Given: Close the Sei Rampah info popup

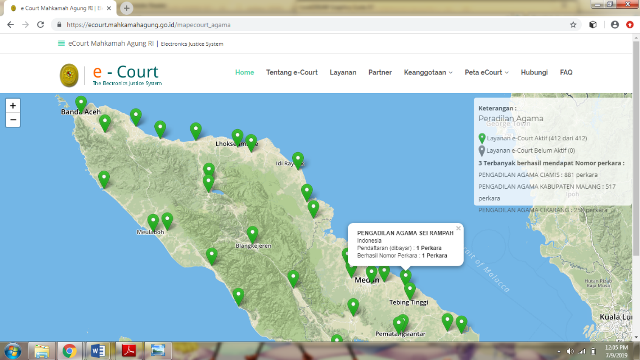Looking at the screenshot, I should coord(458,228).
